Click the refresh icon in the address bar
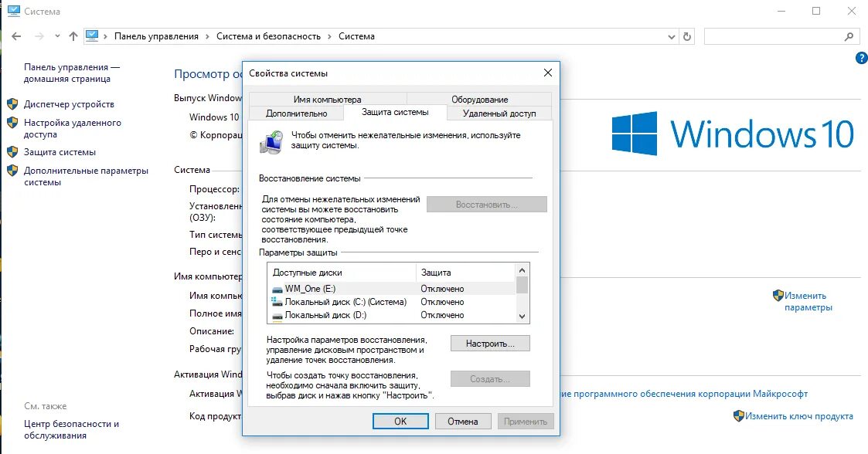 click(686, 36)
